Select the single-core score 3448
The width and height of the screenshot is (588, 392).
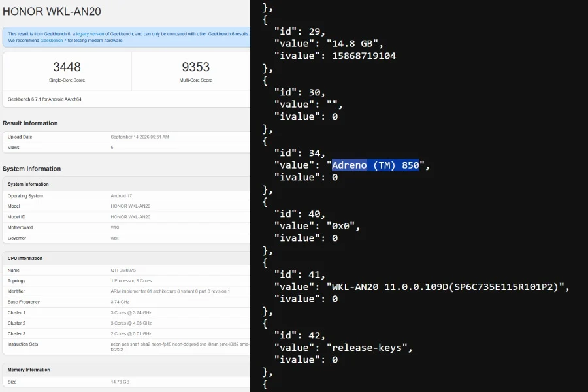[x=67, y=67]
